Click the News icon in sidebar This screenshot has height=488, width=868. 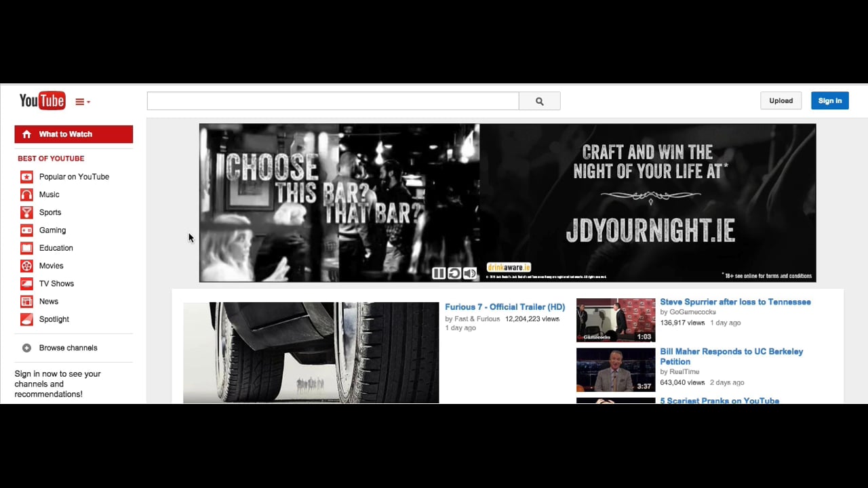point(26,302)
